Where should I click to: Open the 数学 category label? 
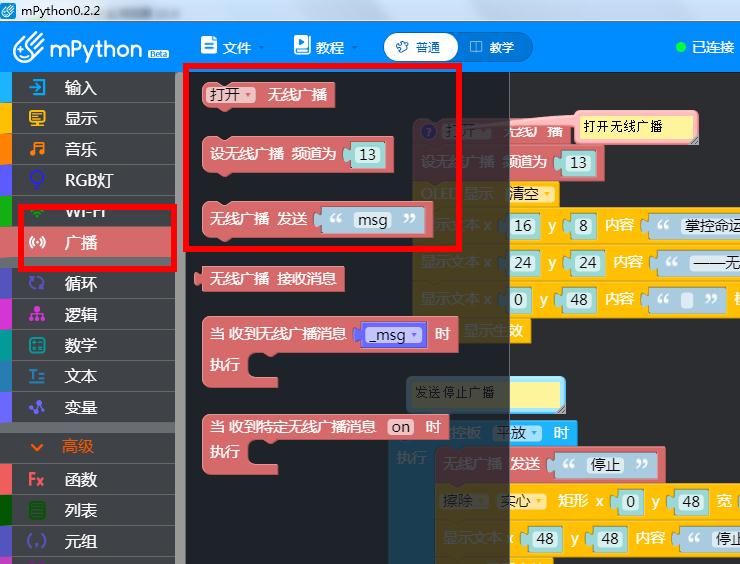point(81,345)
